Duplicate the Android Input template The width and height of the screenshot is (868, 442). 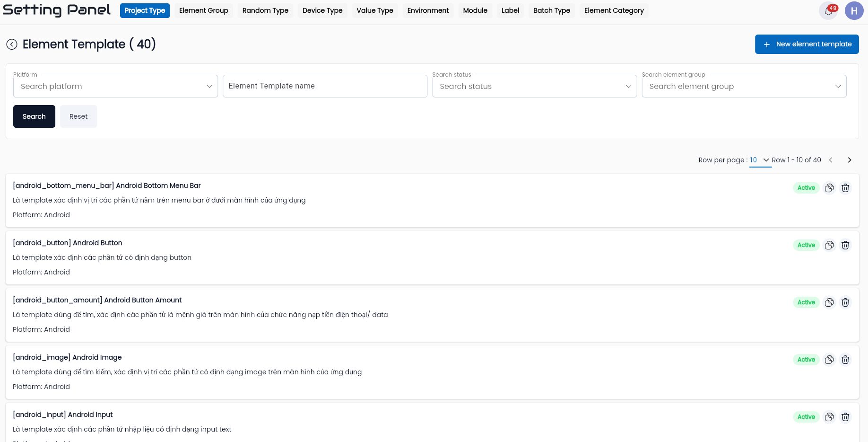pos(829,417)
